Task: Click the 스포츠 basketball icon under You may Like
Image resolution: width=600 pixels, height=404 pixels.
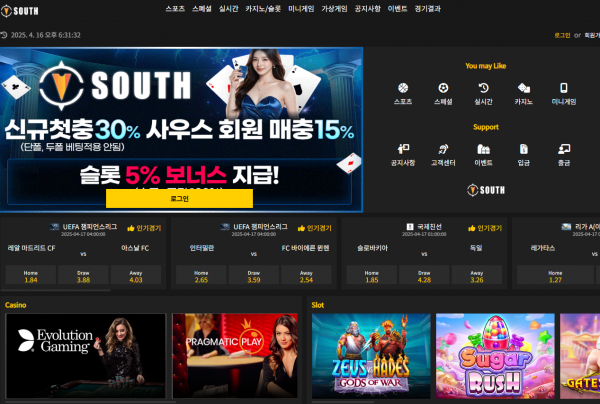Action: pyautogui.click(x=403, y=89)
